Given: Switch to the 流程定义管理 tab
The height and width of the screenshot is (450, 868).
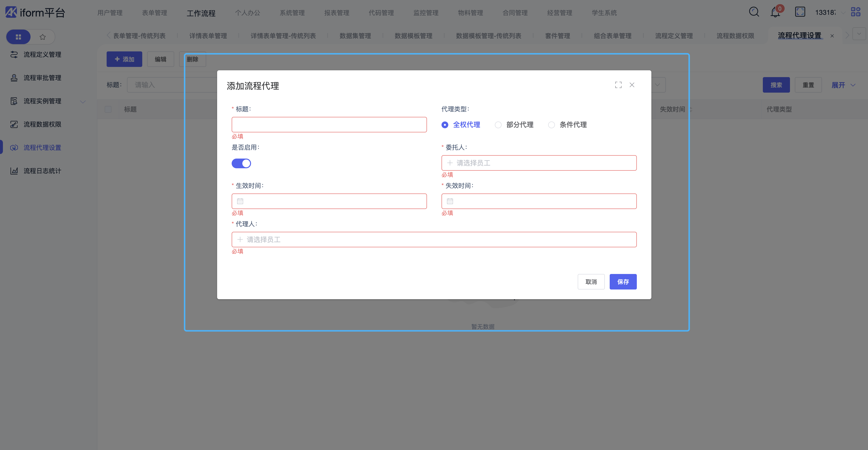Looking at the screenshot, I should 674,36.
